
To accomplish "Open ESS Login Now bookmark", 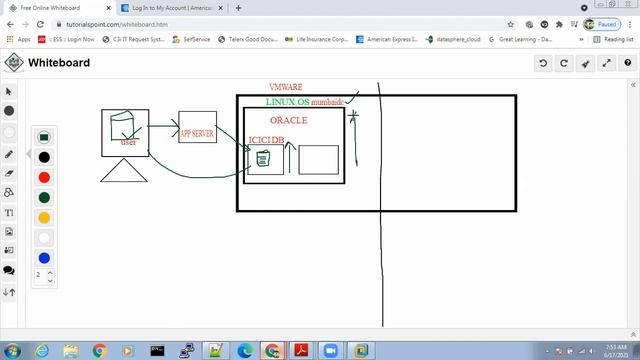I will point(66,39).
